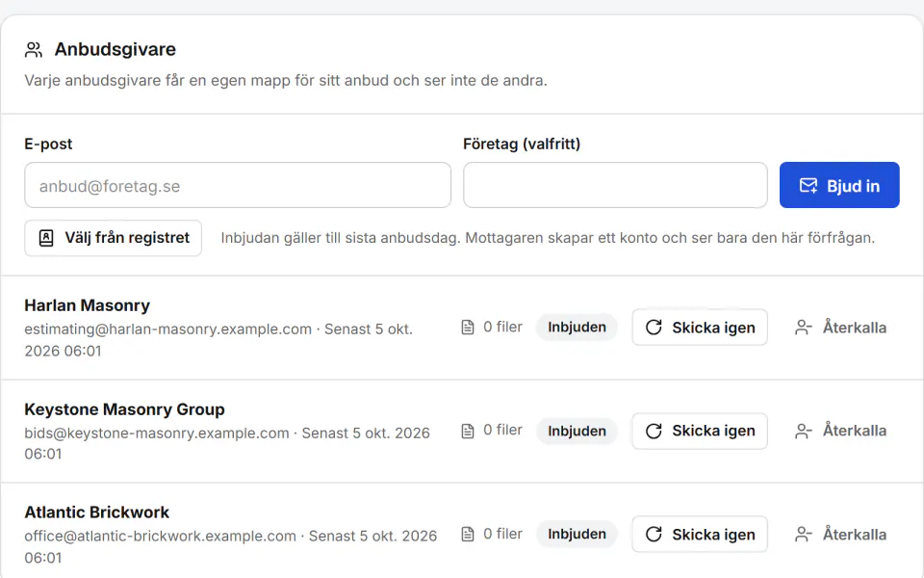The image size is (924, 578).
Task: Click the Inbjuden badge for Keystone Masonry Group
Action: pyautogui.click(x=577, y=432)
